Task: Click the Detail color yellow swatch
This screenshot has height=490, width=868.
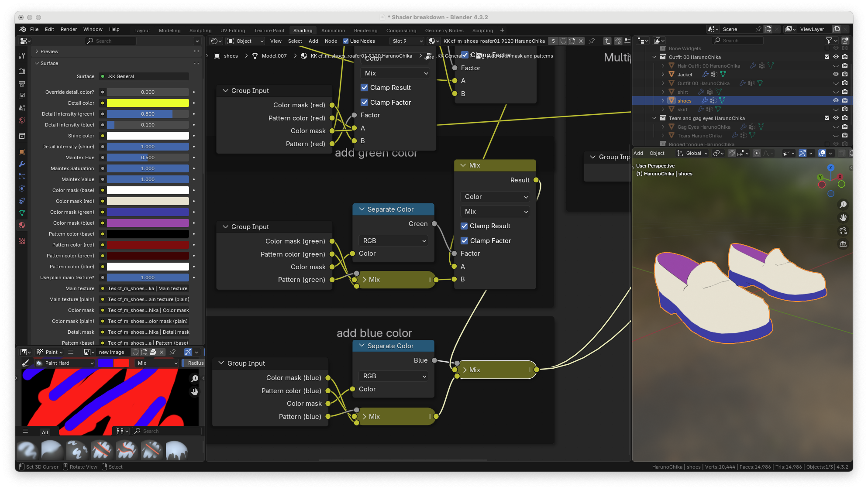Action: coord(148,103)
